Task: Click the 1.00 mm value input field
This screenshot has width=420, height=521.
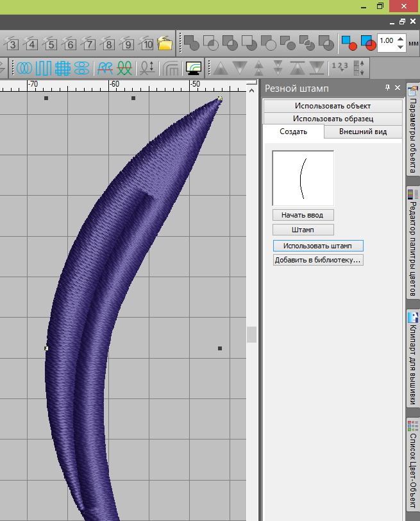Action: (387, 42)
